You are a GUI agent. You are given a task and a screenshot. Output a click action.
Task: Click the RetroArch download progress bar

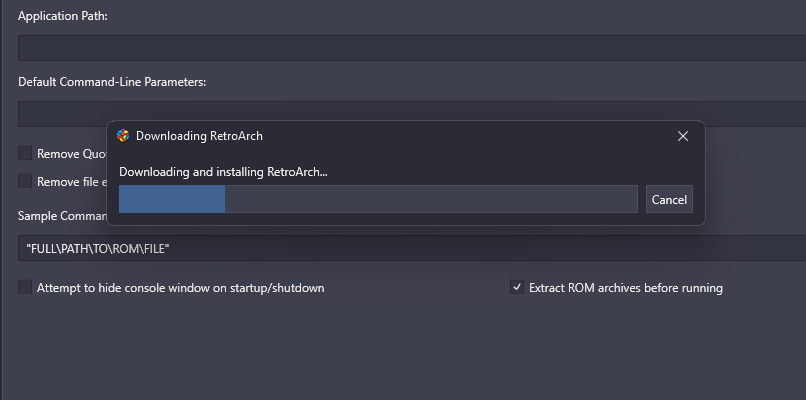[378, 199]
